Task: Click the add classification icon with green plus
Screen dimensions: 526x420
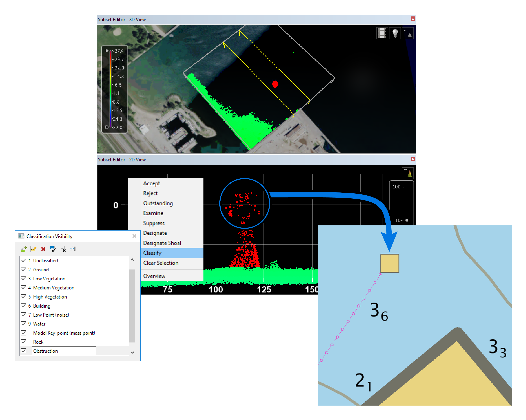Action: click(x=23, y=249)
